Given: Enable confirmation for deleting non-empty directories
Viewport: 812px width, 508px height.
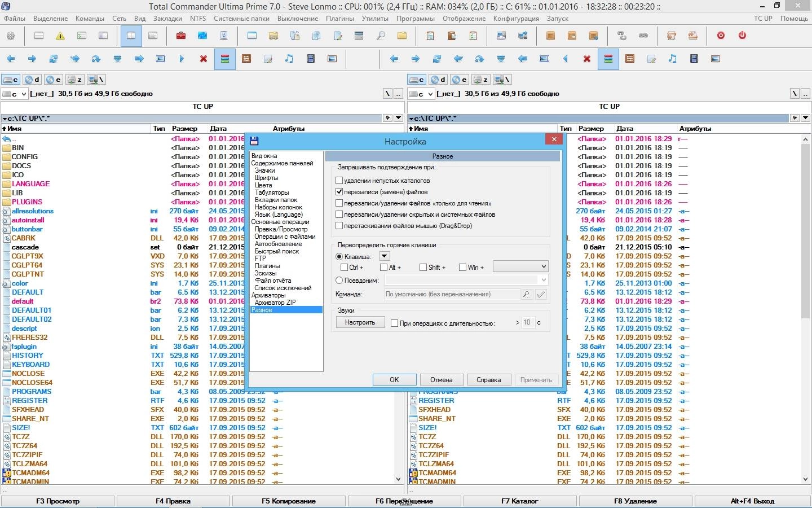Looking at the screenshot, I should pyautogui.click(x=339, y=181).
